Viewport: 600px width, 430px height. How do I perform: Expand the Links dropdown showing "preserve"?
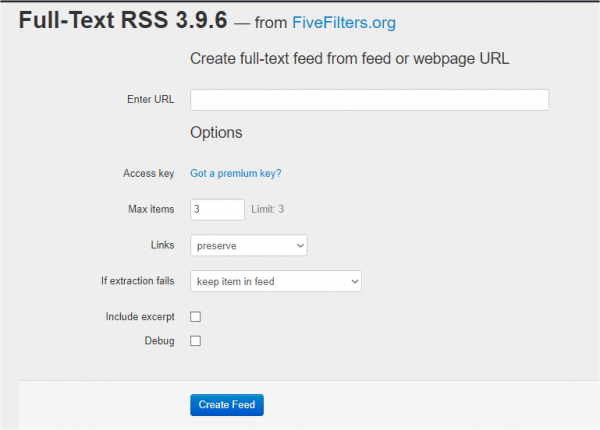(248, 245)
